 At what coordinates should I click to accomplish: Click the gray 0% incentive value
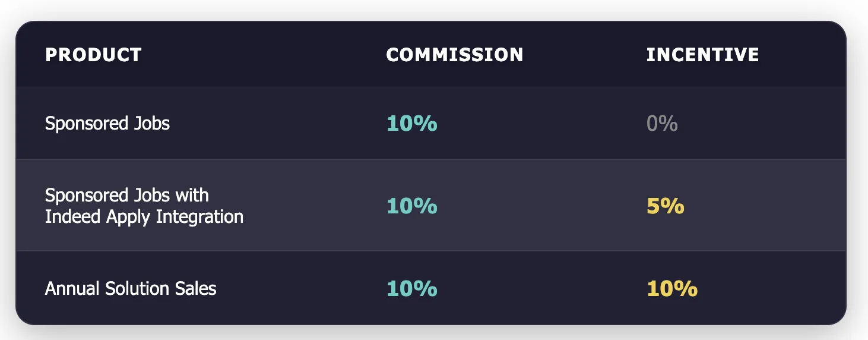click(x=662, y=124)
